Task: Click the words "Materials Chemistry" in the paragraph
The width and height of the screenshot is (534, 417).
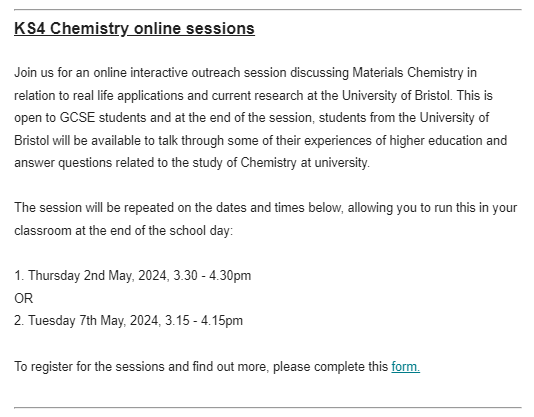Action: (x=408, y=73)
